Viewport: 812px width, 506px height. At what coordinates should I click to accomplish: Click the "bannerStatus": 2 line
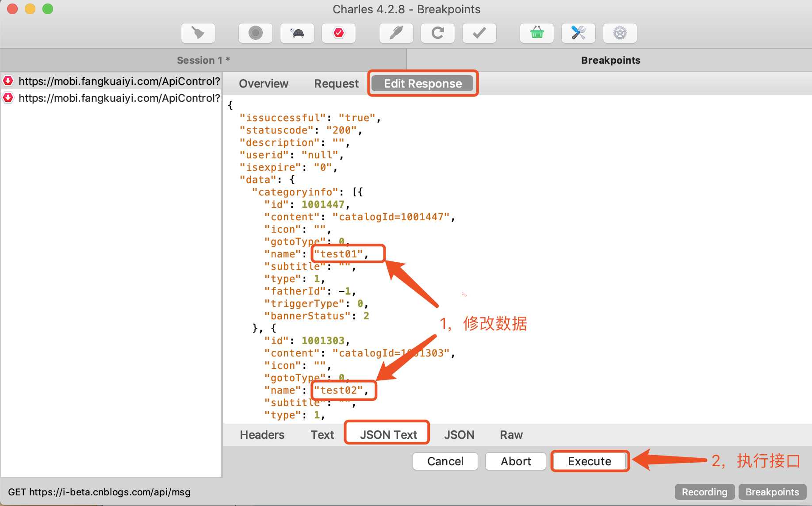click(317, 316)
